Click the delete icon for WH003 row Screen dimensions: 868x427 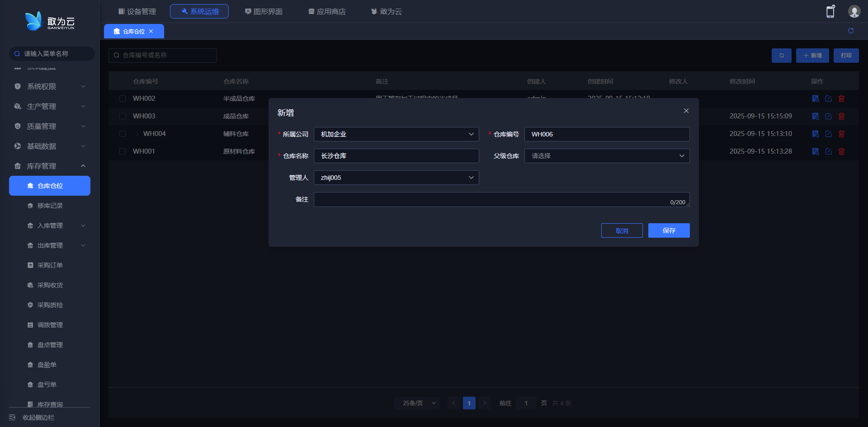(x=841, y=116)
